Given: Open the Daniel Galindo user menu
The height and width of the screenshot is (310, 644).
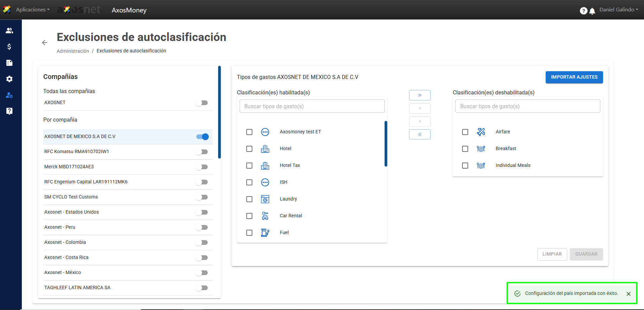Looking at the screenshot, I should tap(618, 10).
